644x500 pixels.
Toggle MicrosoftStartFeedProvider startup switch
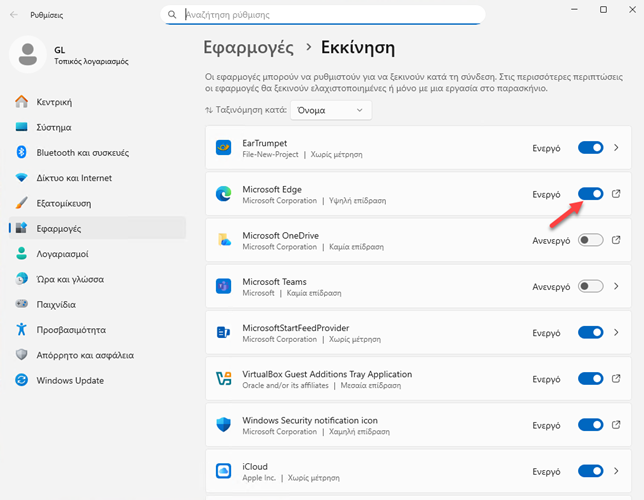point(591,332)
